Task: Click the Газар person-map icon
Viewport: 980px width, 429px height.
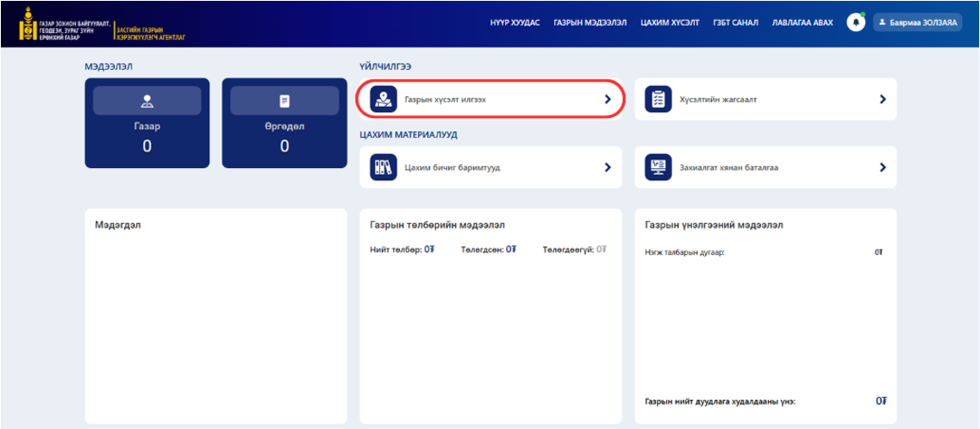Action: click(147, 101)
